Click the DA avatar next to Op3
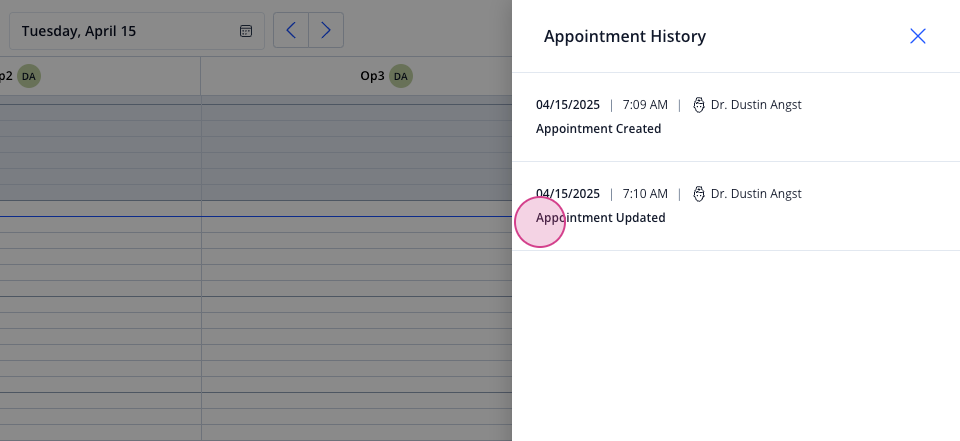 tap(401, 76)
